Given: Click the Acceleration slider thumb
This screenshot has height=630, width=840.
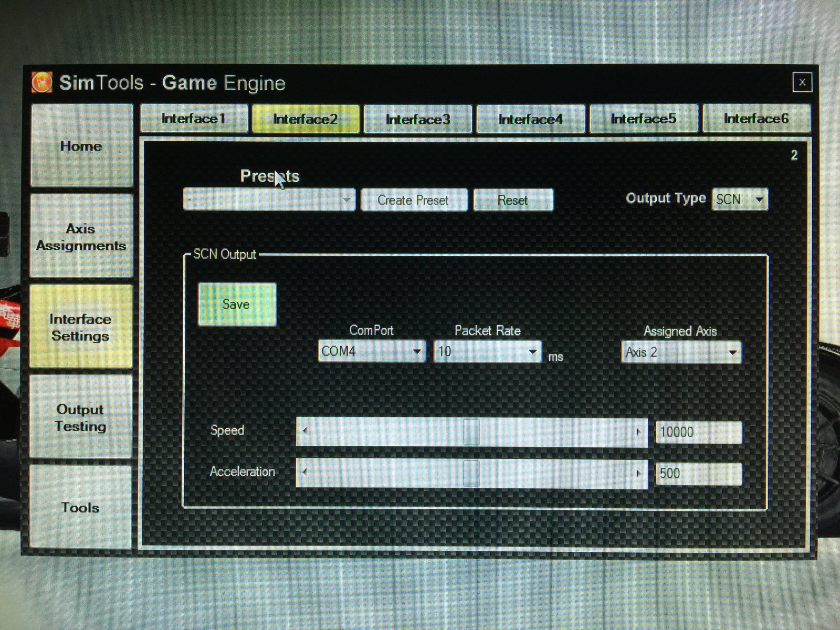Looking at the screenshot, I should [x=471, y=473].
